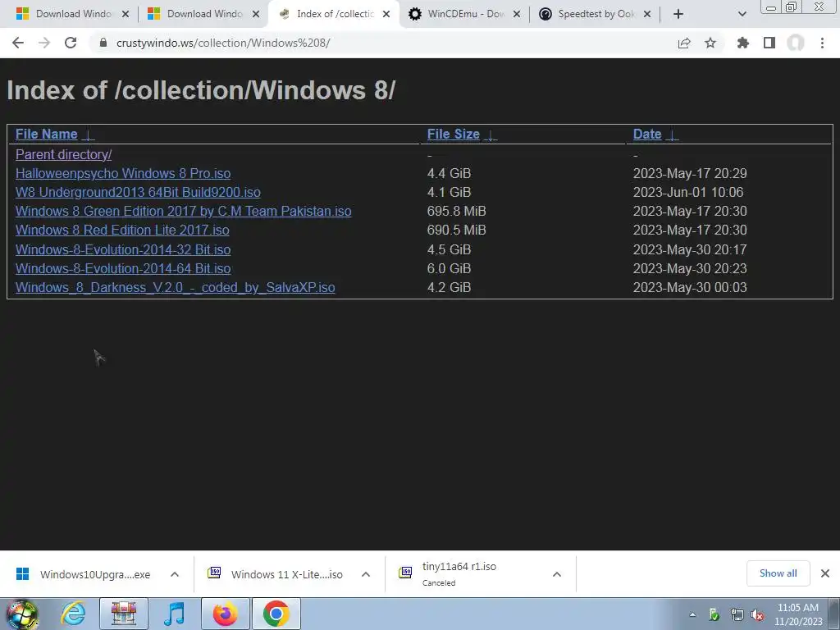View site lock information icon

click(x=103, y=43)
